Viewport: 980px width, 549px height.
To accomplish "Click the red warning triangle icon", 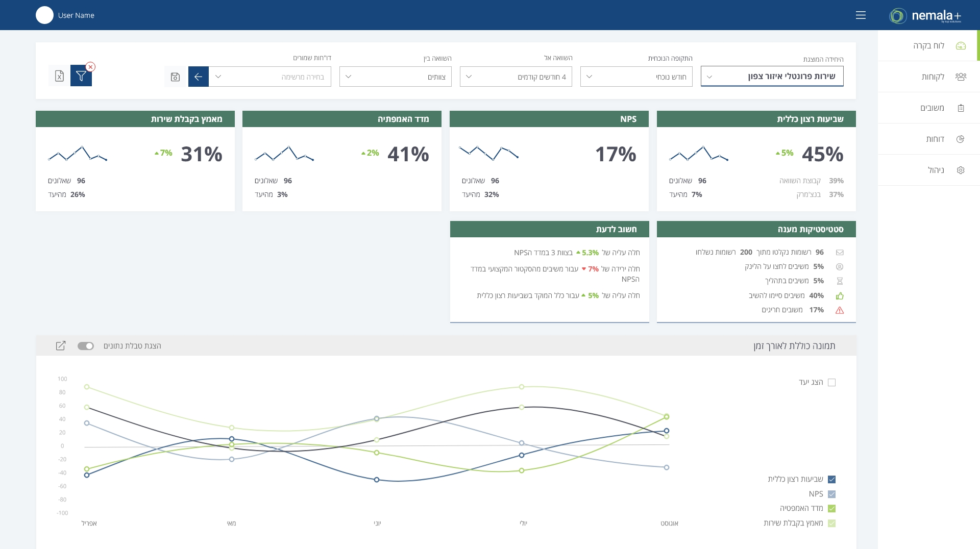I will pos(840,310).
